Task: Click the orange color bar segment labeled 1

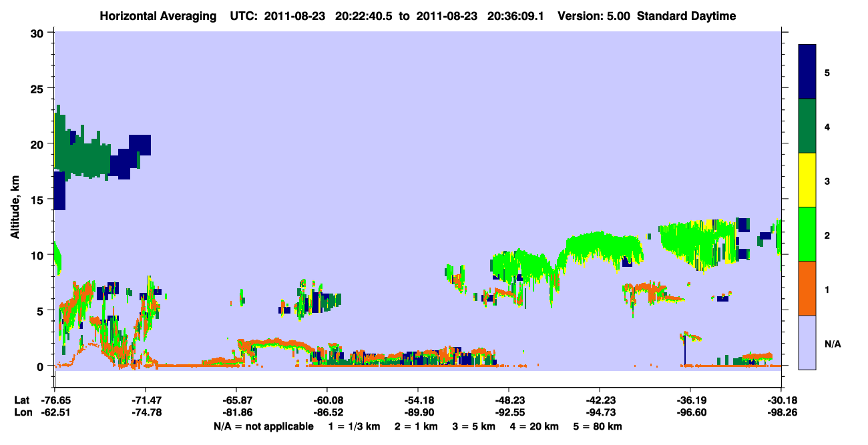Action: (807, 288)
